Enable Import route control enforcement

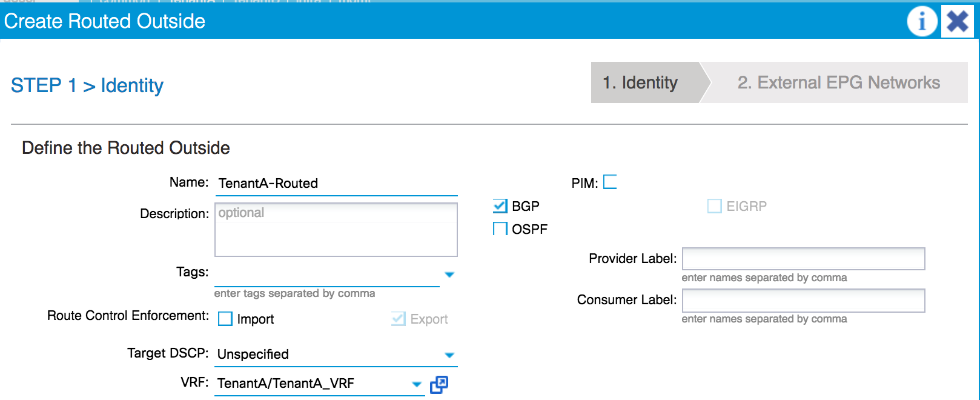point(225,319)
